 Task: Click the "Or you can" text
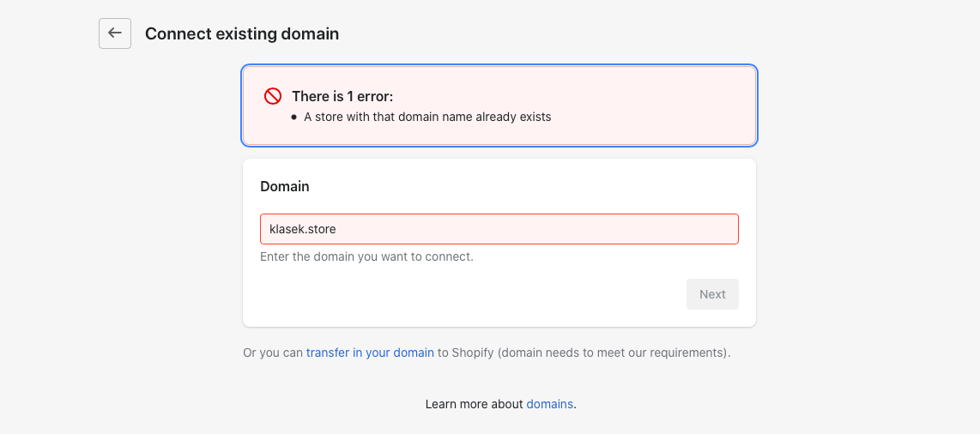(273, 353)
